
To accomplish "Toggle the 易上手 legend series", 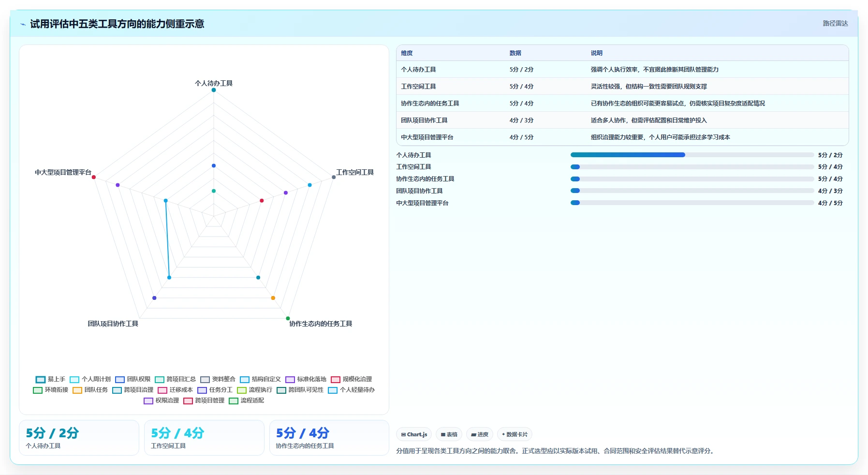I will tap(50, 379).
